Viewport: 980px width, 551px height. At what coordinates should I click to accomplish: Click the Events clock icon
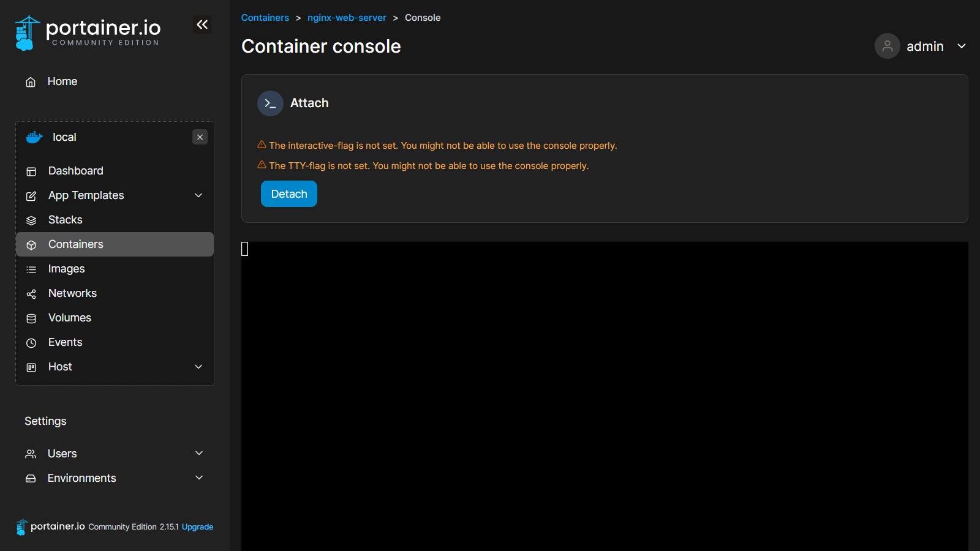pos(31,343)
